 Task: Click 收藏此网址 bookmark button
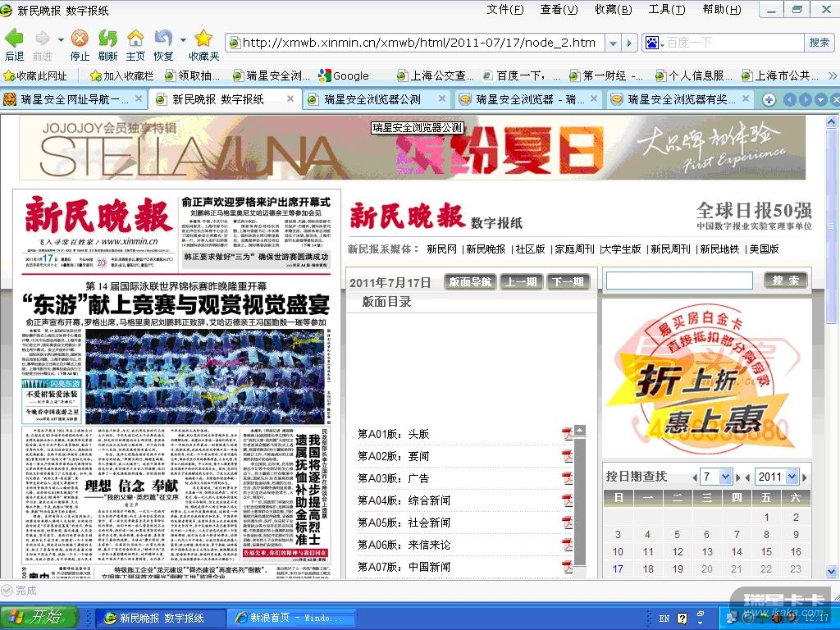(35, 76)
